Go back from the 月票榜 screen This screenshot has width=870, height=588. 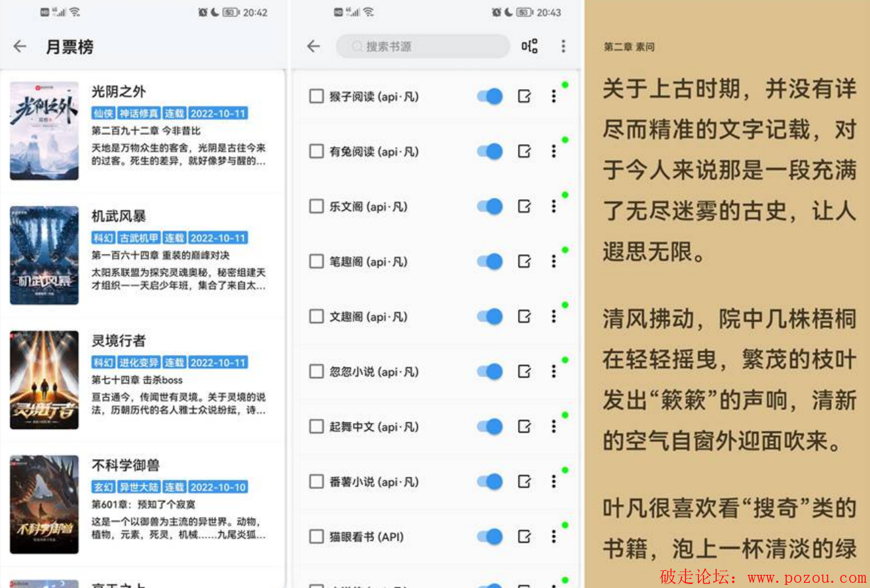coord(20,46)
